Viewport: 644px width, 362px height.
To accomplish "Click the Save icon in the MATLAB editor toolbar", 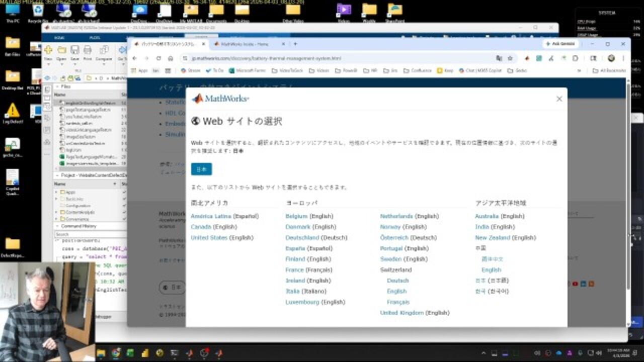I will coord(74,50).
